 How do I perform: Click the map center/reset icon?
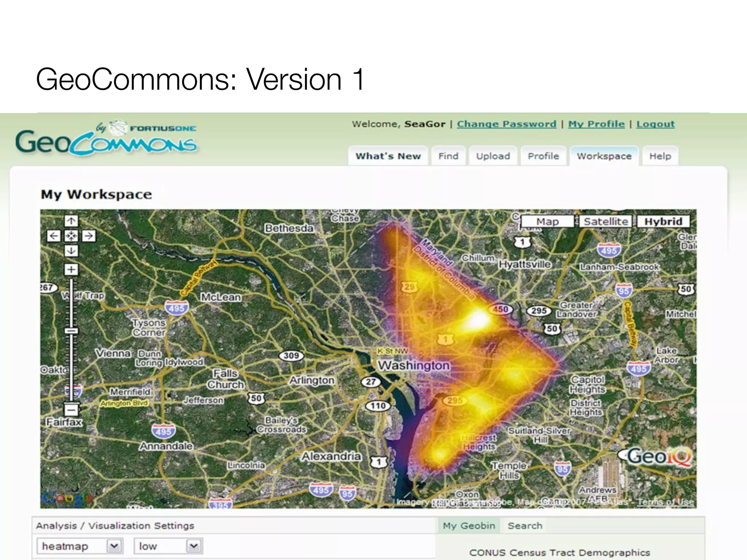(x=71, y=236)
